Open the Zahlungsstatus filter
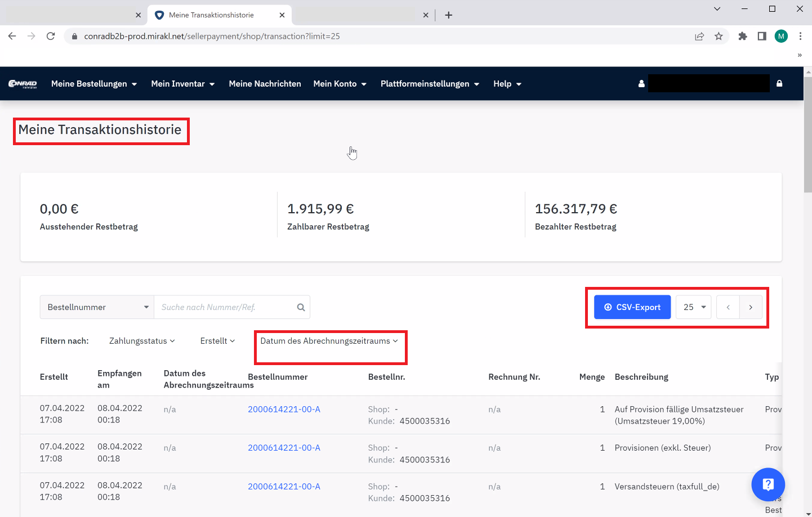The image size is (812, 517). coord(142,341)
